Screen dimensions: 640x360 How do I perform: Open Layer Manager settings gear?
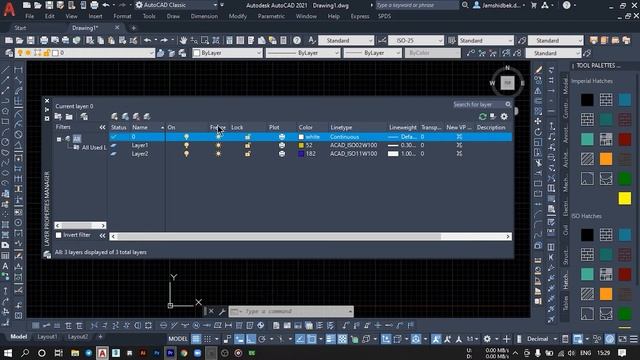[x=504, y=117]
